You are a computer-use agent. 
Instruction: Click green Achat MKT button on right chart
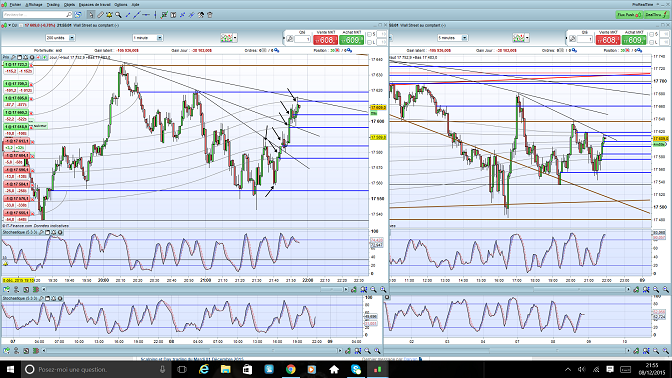tap(634, 40)
